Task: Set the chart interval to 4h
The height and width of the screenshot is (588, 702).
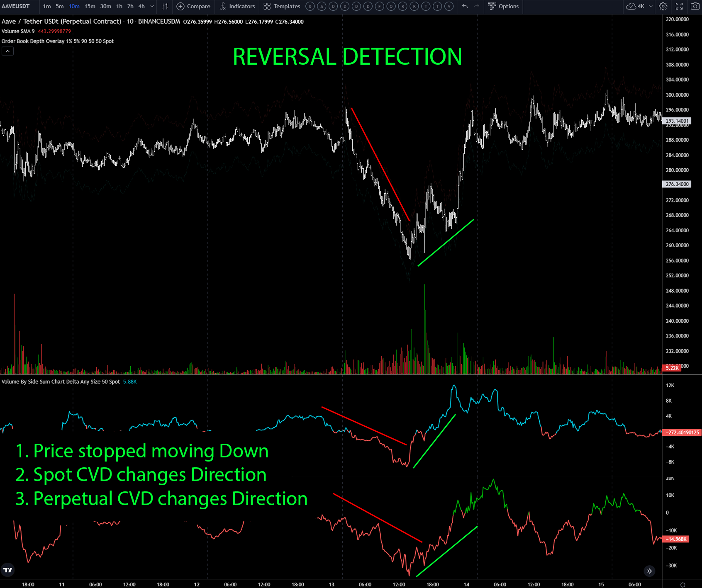Action: click(141, 6)
